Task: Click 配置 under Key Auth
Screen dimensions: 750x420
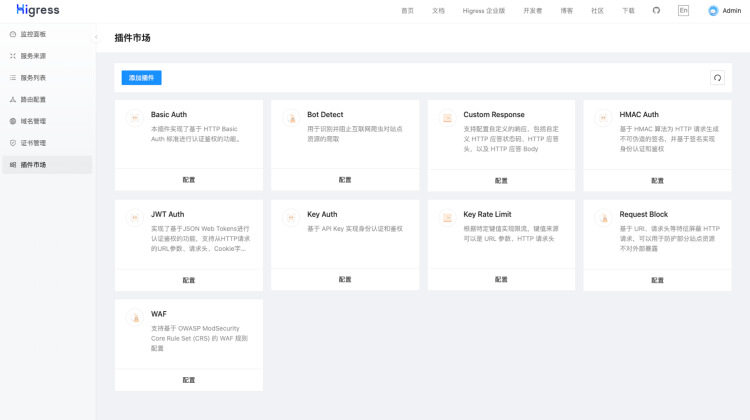Action: [345, 279]
